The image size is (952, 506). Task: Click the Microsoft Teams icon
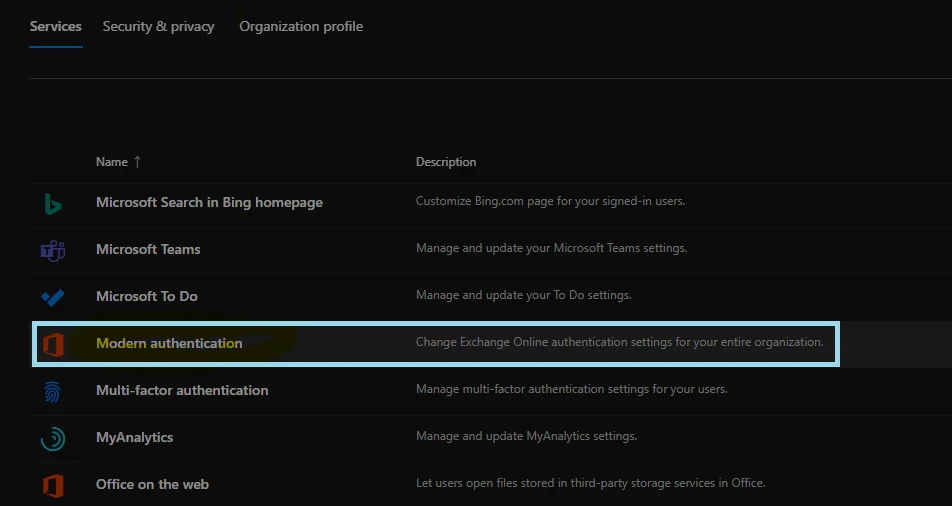[53, 250]
